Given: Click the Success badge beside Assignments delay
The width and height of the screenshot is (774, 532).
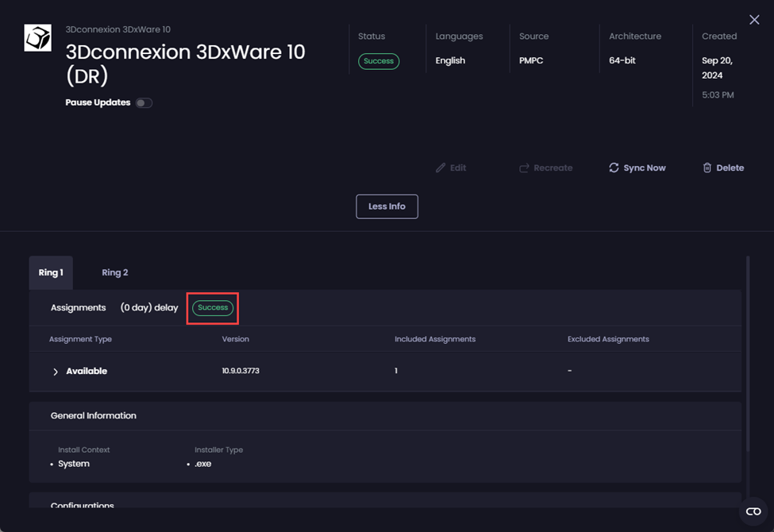Looking at the screenshot, I should pos(213,308).
